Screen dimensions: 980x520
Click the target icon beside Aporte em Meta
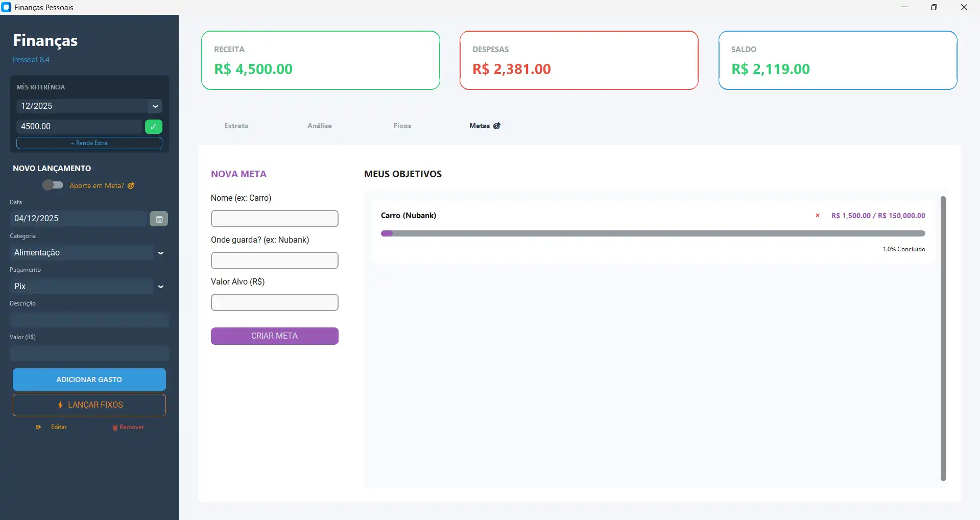click(x=131, y=186)
